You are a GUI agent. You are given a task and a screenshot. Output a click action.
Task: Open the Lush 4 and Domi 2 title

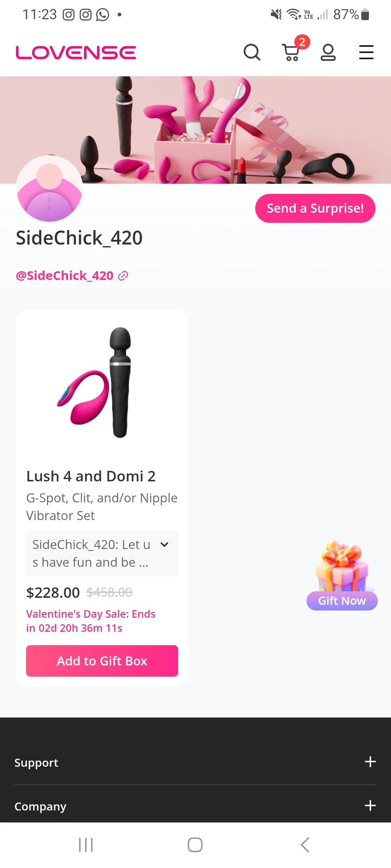tap(91, 477)
